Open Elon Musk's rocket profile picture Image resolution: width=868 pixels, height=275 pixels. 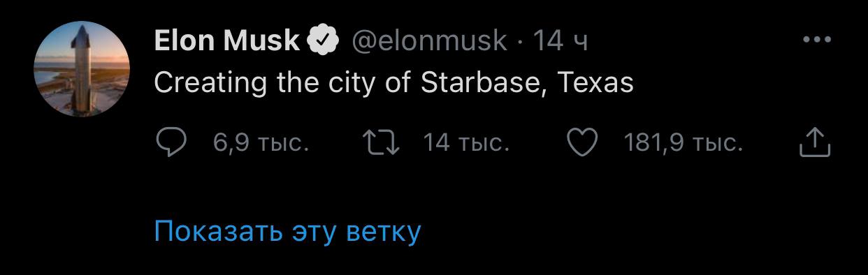(82, 69)
